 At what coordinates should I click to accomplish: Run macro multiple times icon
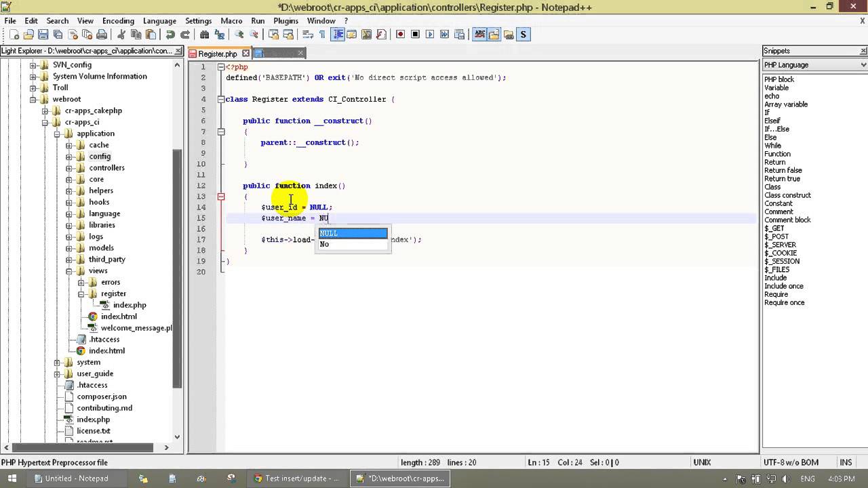pyautogui.click(x=444, y=35)
